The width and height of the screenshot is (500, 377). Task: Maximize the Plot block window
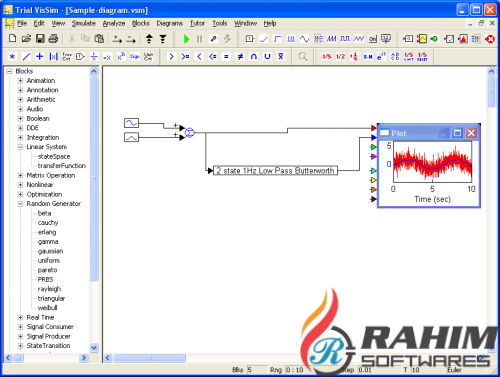[x=457, y=133]
